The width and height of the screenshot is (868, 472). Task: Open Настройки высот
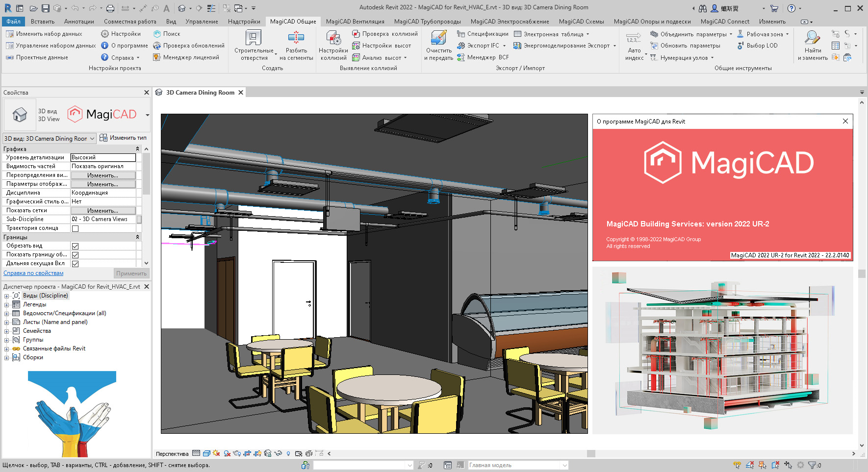382,46
